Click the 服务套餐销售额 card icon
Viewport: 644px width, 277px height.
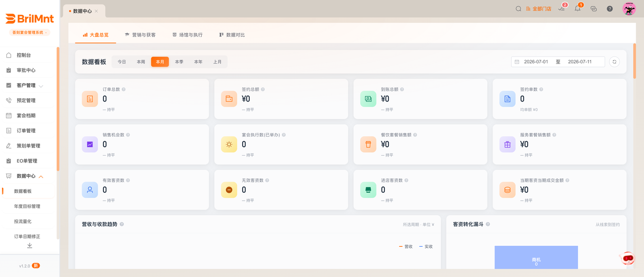pos(507,145)
